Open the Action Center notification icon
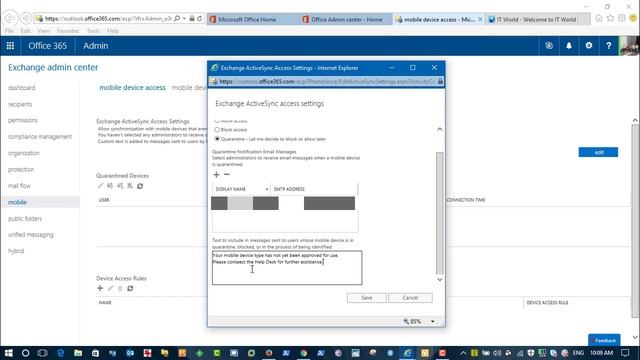Screen dimensions: 640x360 [625, 353]
